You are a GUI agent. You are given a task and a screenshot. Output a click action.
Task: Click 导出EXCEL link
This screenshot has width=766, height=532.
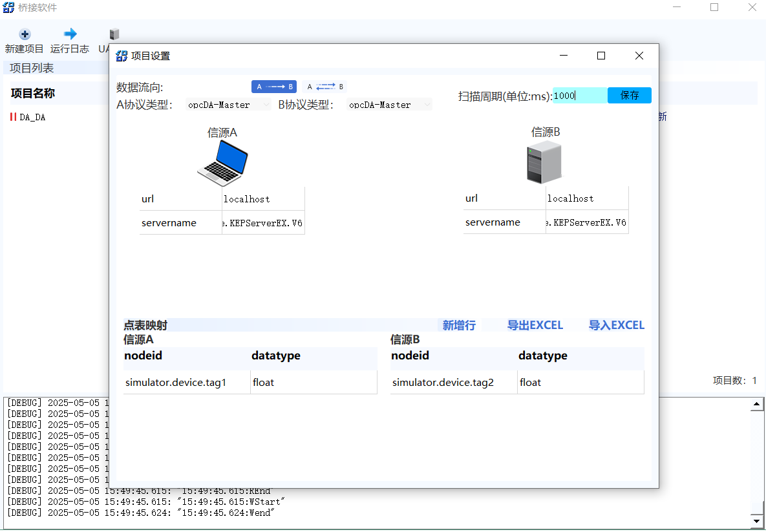[x=535, y=325]
